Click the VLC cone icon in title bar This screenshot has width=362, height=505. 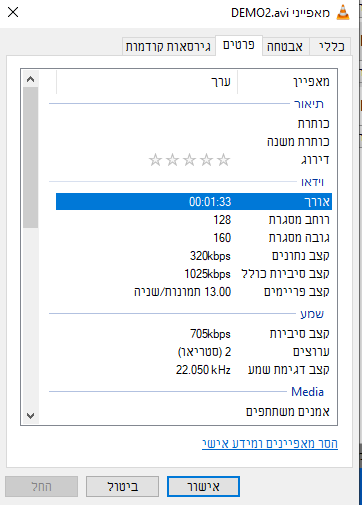(343, 13)
